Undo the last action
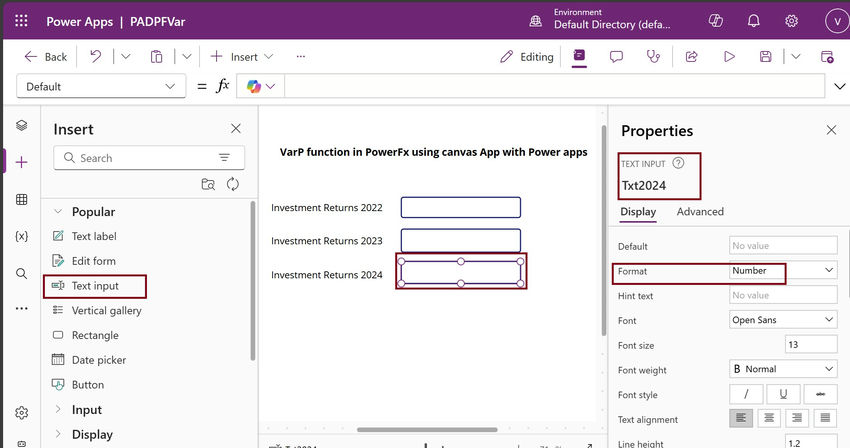 [95, 56]
